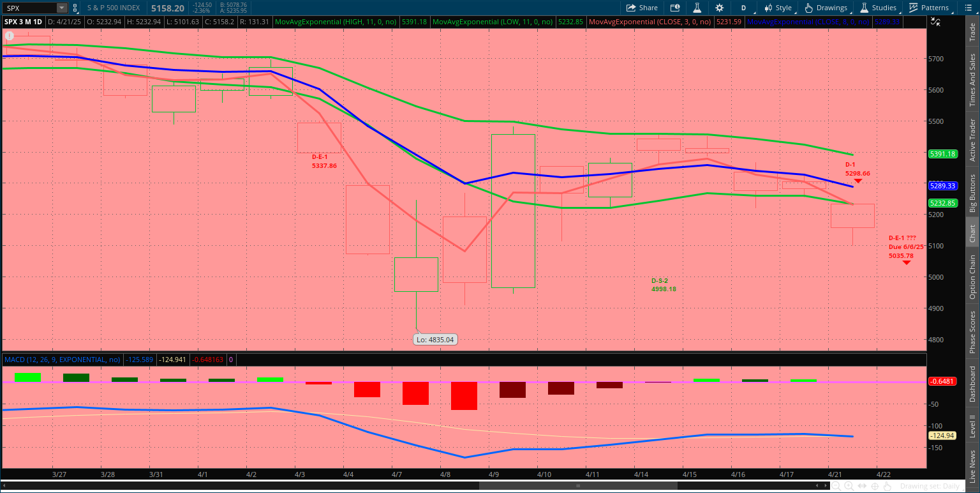Click the -124.94 MACD axis label
The image size is (980, 493).
point(944,436)
